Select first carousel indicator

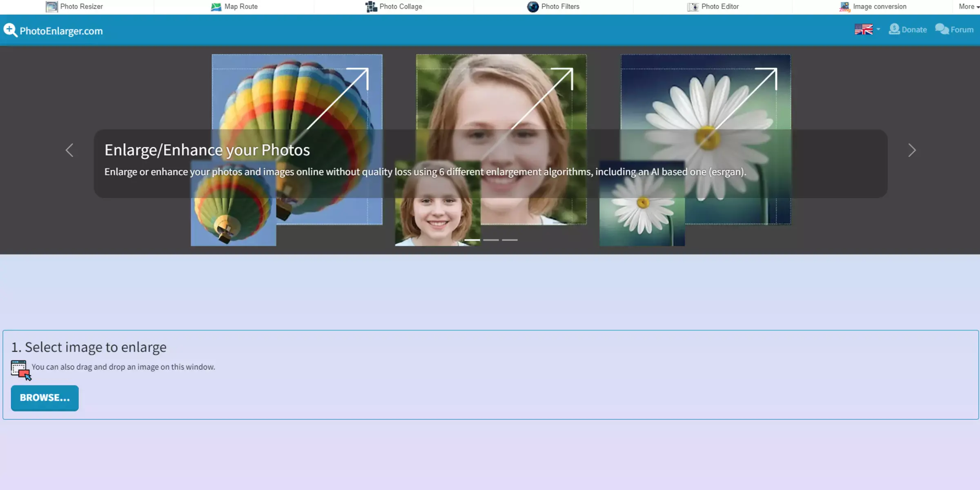[x=472, y=240]
